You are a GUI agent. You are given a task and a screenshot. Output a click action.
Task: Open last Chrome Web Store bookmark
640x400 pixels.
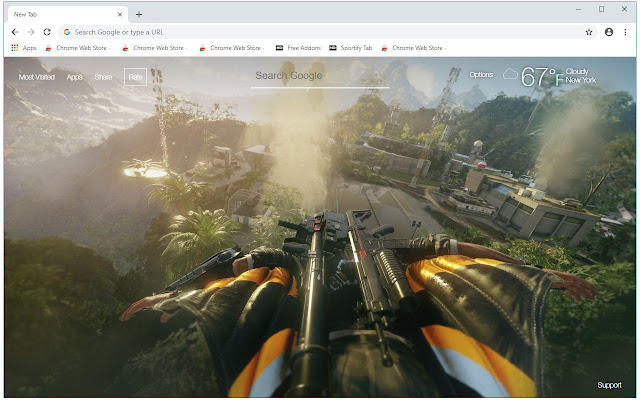click(x=413, y=48)
